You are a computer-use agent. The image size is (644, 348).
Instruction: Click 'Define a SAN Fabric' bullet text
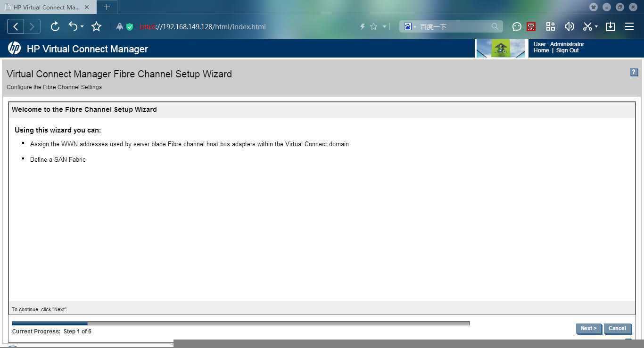[58, 159]
